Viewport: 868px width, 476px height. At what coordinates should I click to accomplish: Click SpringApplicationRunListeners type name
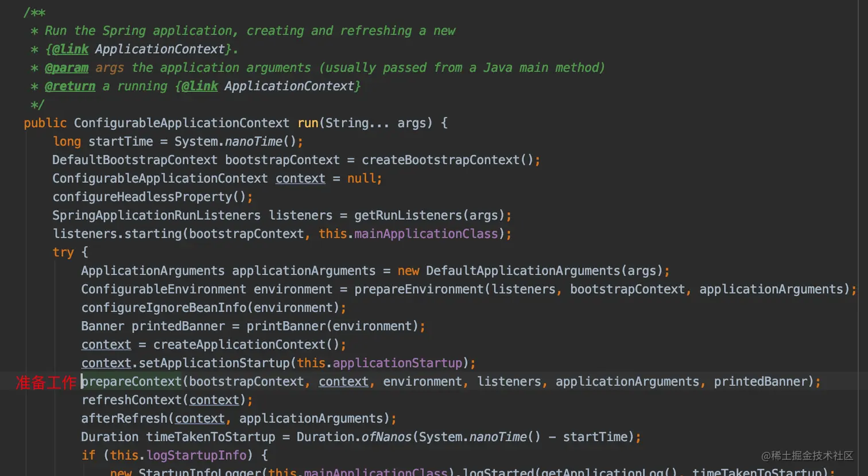point(157,215)
